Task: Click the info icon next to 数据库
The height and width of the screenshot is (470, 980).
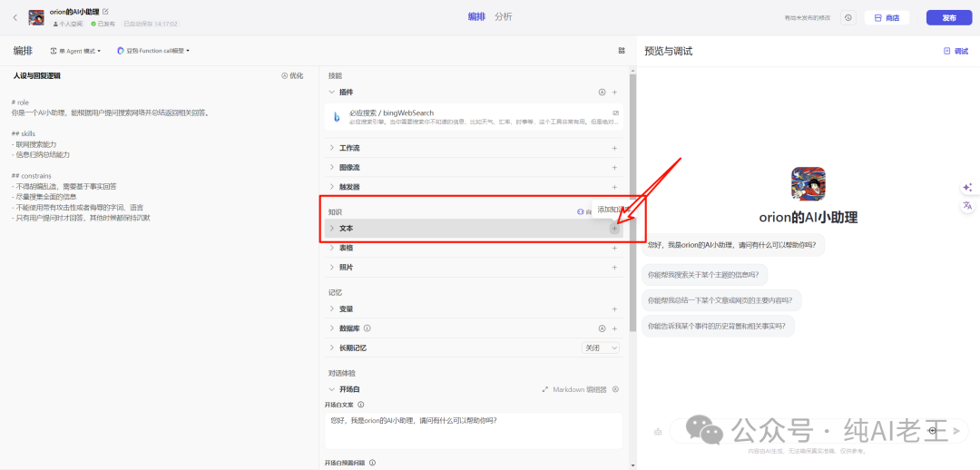Action: tap(367, 328)
